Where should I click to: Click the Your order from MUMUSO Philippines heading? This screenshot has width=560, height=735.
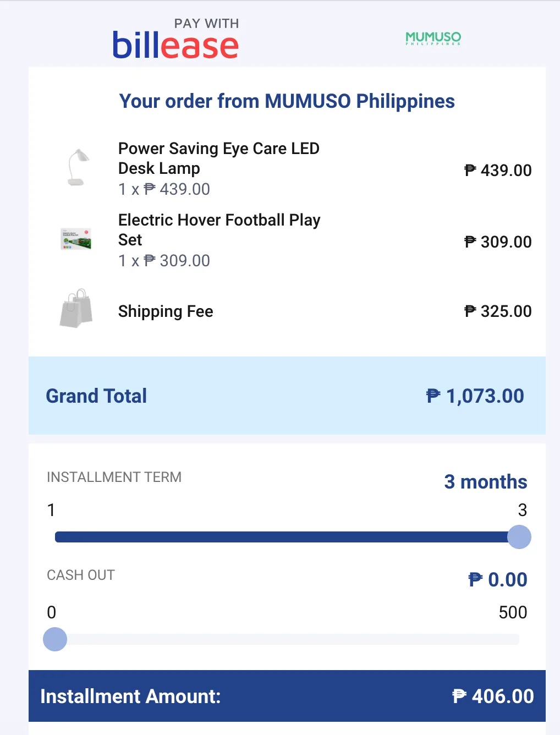[287, 101]
